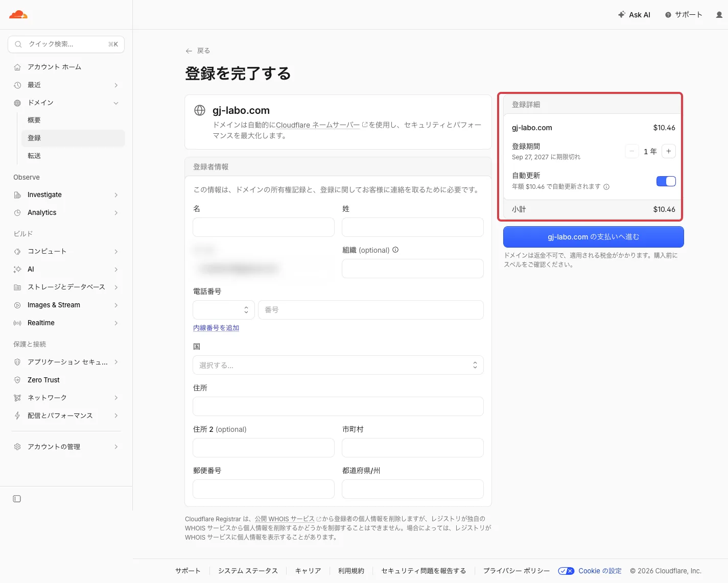The image size is (728, 583).
Task: Collapse the ドメイン section chevron
Action: click(x=116, y=103)
